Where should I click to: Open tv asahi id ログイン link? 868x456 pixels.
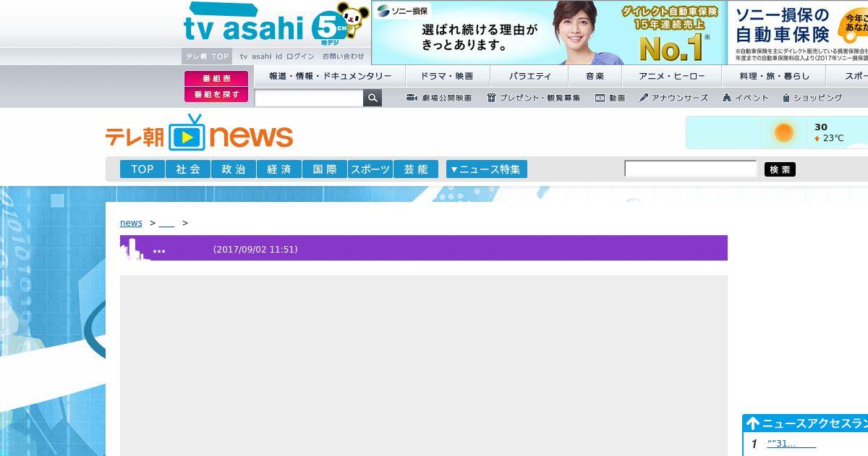click(x=277, y=56)
